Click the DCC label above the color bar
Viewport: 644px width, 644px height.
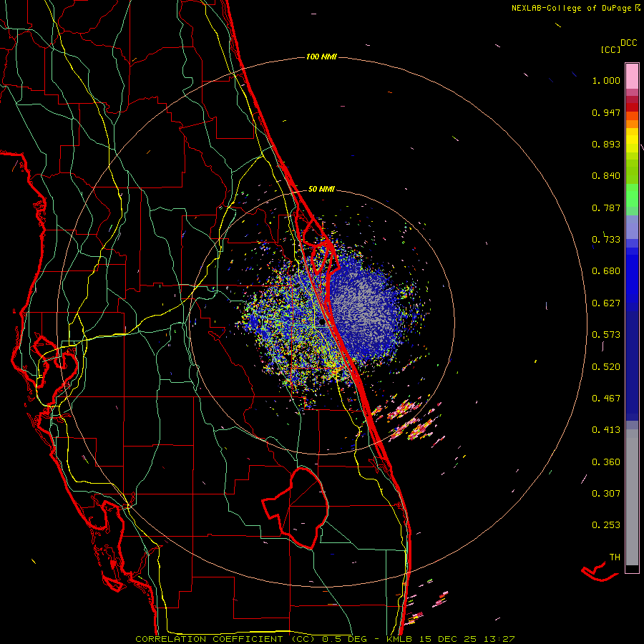629,43
